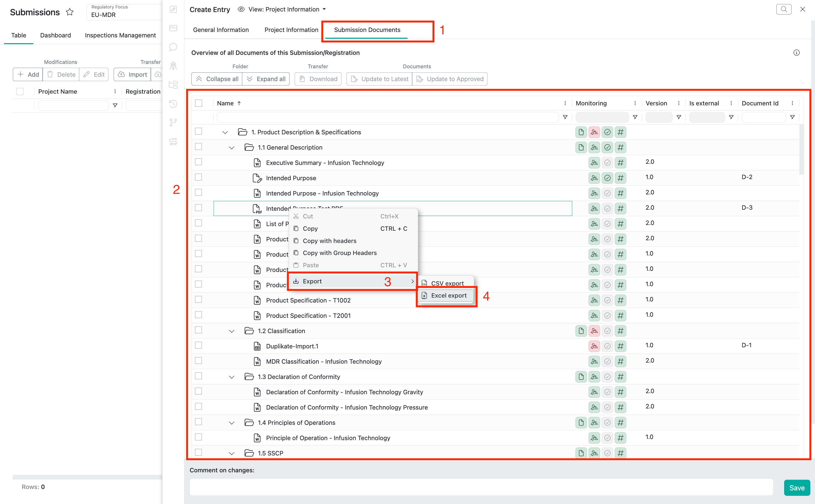Click the red signature icon on the Duplikate-Import.1 row
Viewport: 815px width, 504px height.
pos(594,346)
